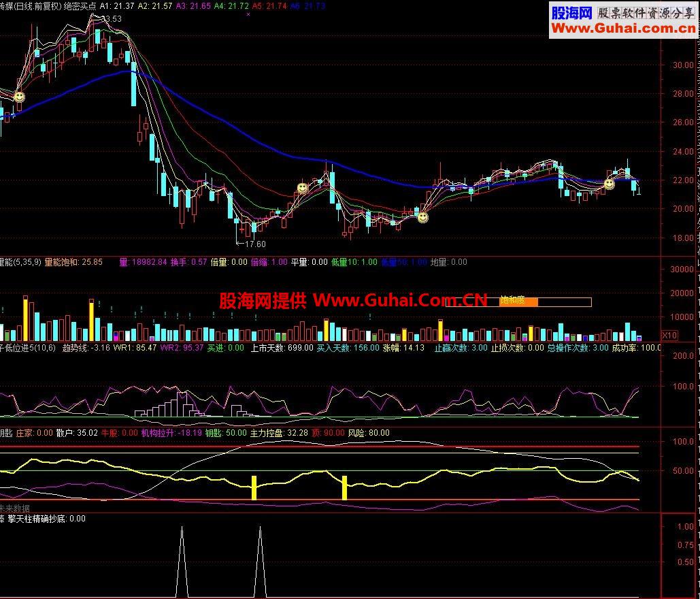Click the 机构拉升: -18.19 value
Viewport: 700px width, 599px height.
171,433
